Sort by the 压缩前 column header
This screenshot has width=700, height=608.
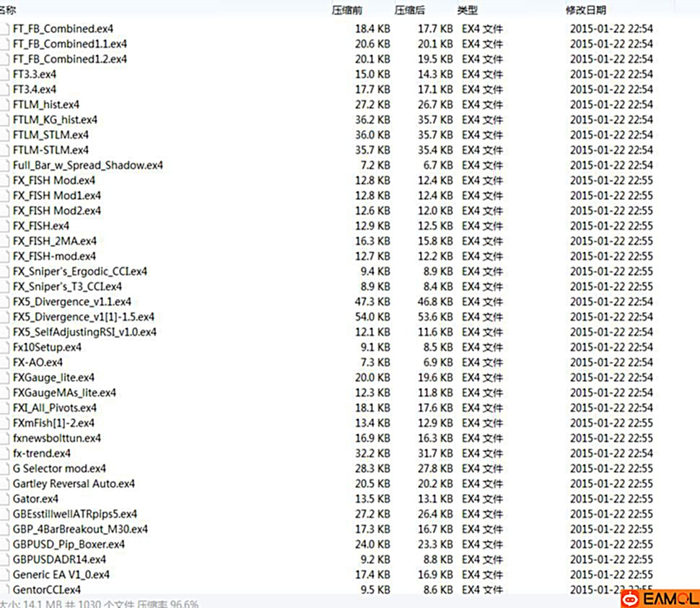[x=347, y=10]
